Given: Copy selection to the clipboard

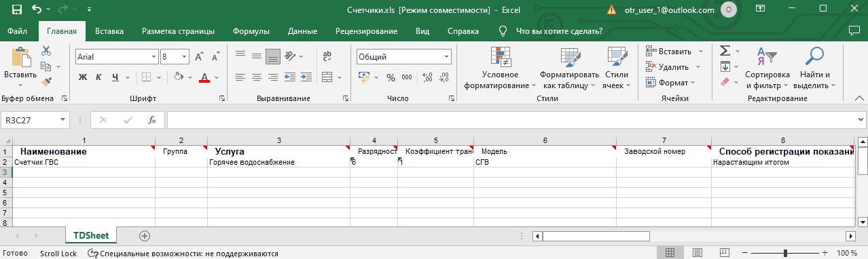Looking at the screenshot, I should tap(46, 66).
